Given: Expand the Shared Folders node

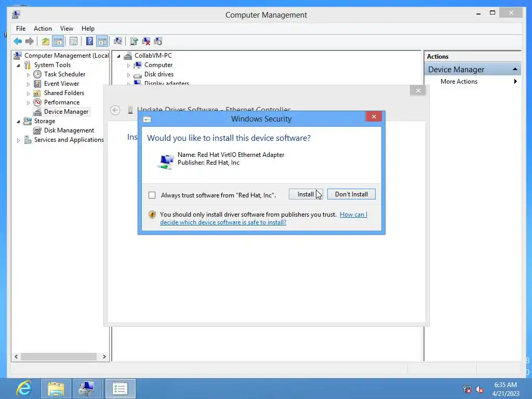Looking at the screenshot, I should coord(28,94).
